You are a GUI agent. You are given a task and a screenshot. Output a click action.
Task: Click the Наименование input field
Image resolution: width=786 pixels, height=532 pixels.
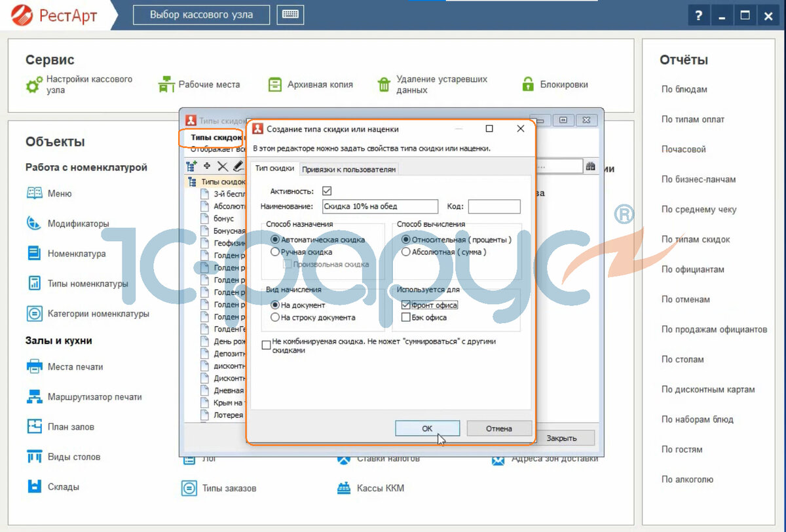[380, 206]
